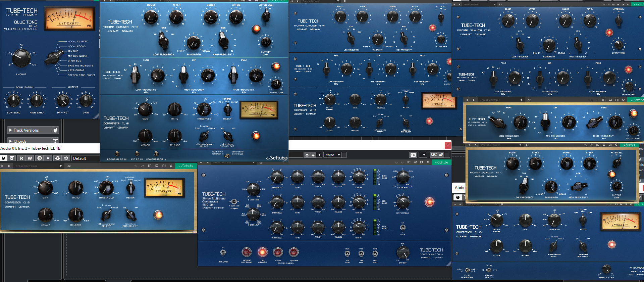644x282 pixels.
Task: Open plugin header gear functions menu
Action: (x=66, y=158)
